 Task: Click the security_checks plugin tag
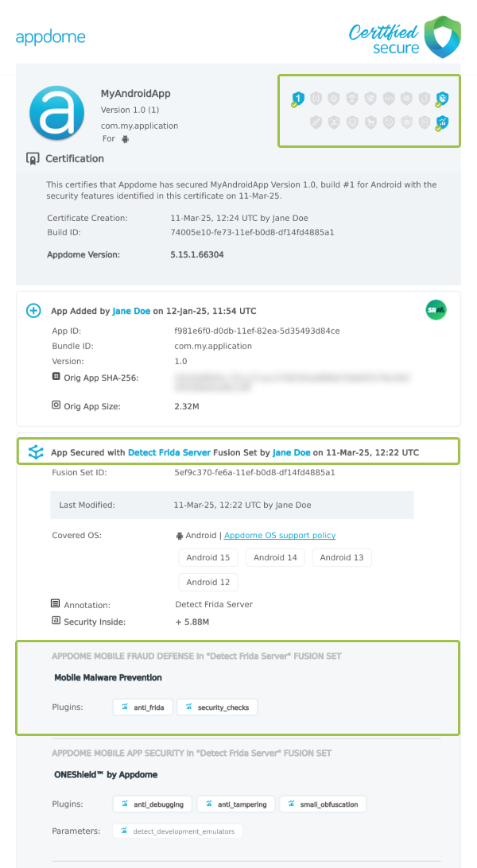(217, 707)
